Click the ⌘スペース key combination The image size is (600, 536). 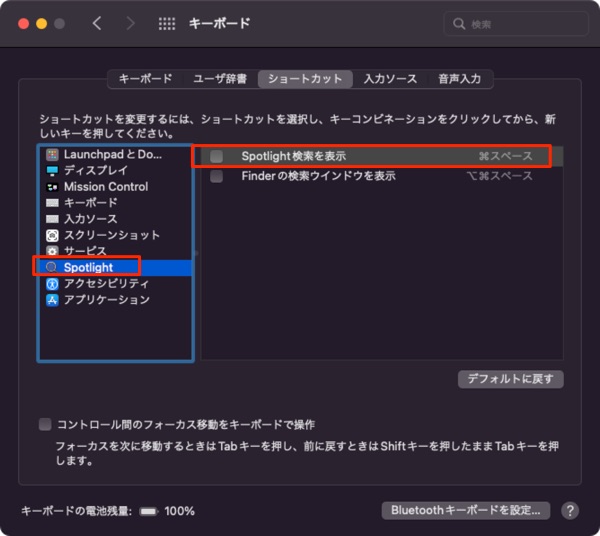pyautogui.click(x=505, y=156)
